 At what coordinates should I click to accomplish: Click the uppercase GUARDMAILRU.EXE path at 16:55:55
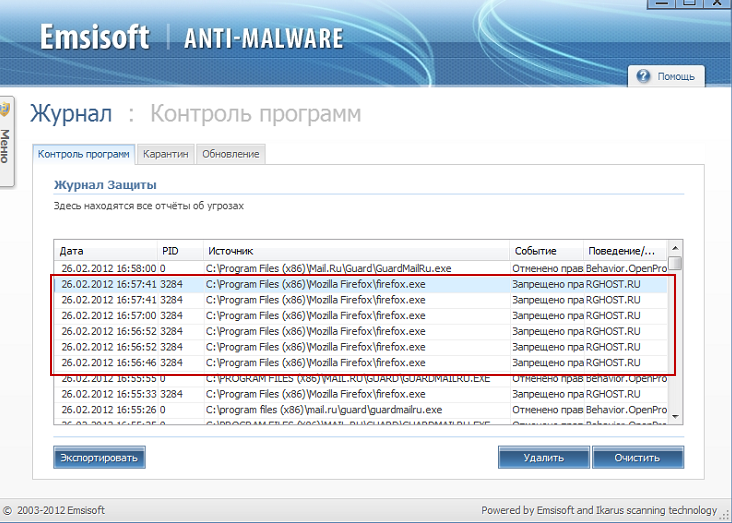[348, 379]
